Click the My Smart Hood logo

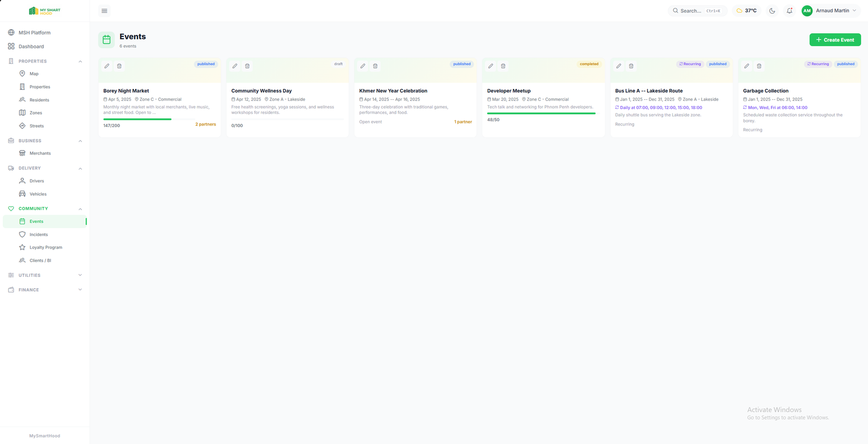click(x=44, y=11)
